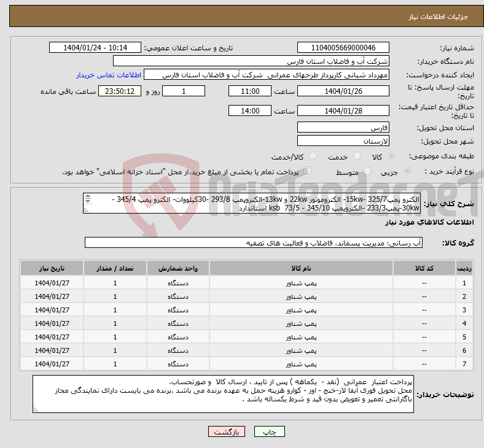Click the remaining time field 23:50:12
Screen dimensions: 484x448
click(120, 91)
